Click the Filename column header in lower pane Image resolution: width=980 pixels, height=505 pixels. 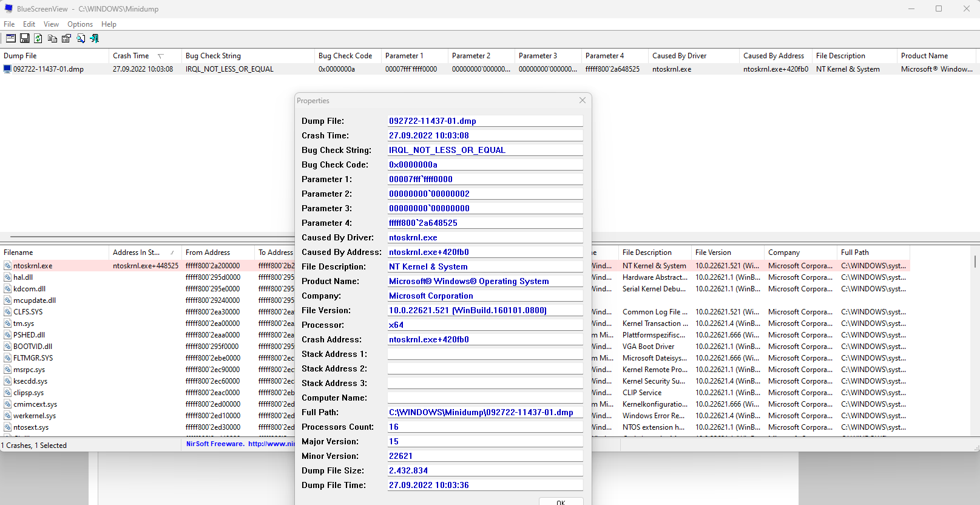point(55,252)
